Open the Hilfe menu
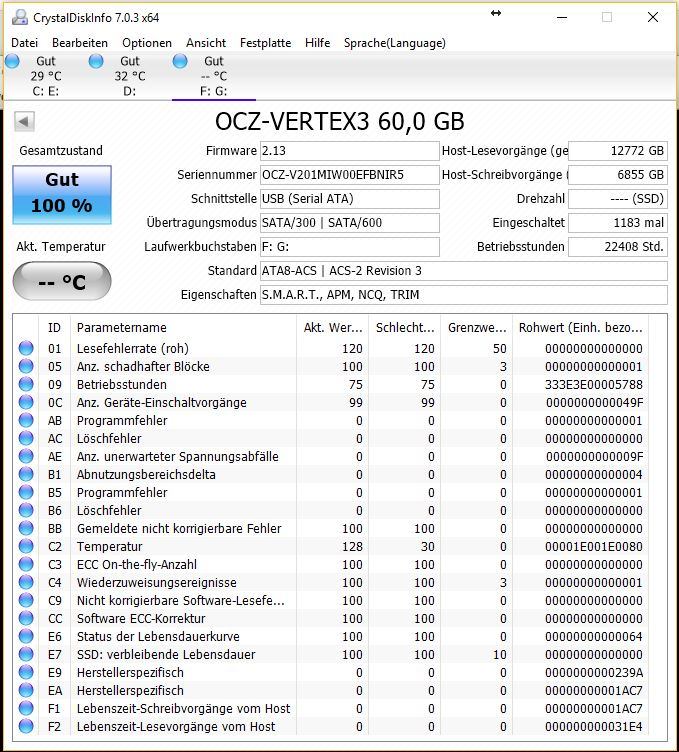Screen dimensions: 679x752 [317, 43]
